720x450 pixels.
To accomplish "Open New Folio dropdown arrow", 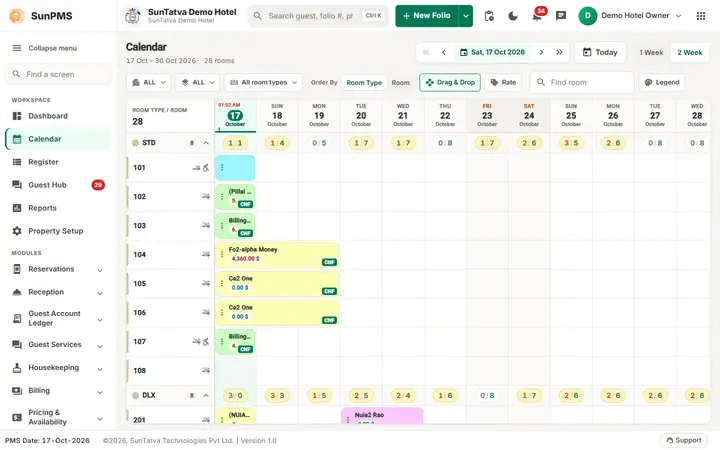I will [x=466, y=16].
